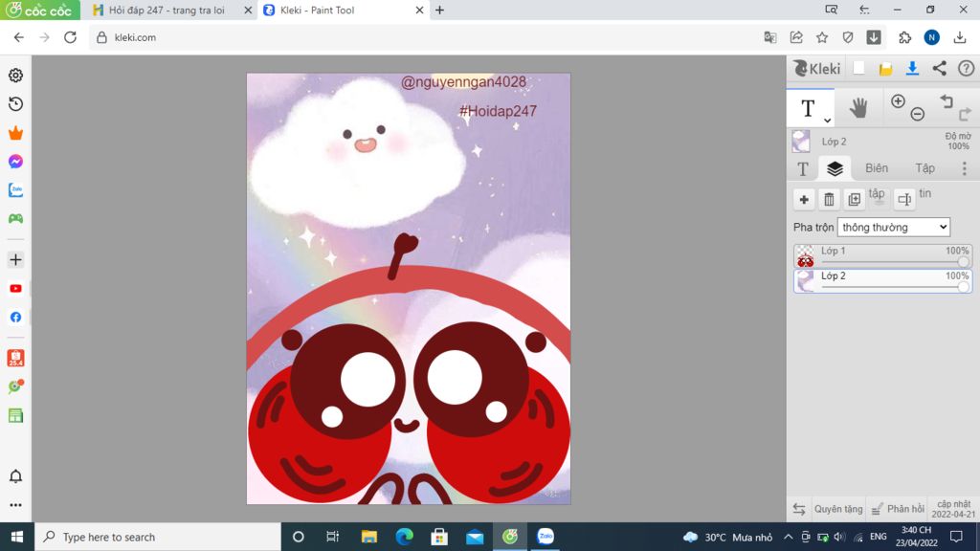The width and height of the screenshot is (980, 551).
Task: Open Cốc Cốc sidebar settings gear
Action: tap(15, 75)
